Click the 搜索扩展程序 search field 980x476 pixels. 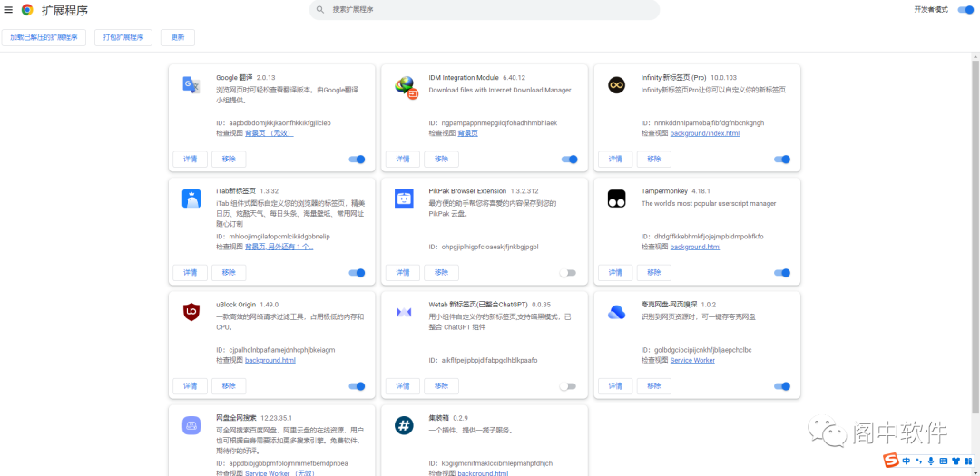click(x=485, y=9)
